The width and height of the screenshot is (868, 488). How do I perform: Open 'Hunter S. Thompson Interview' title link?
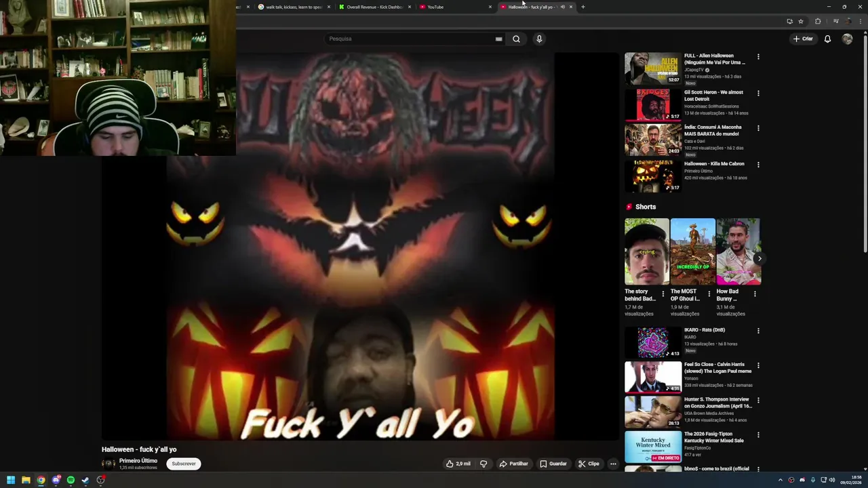click(718, 403)
